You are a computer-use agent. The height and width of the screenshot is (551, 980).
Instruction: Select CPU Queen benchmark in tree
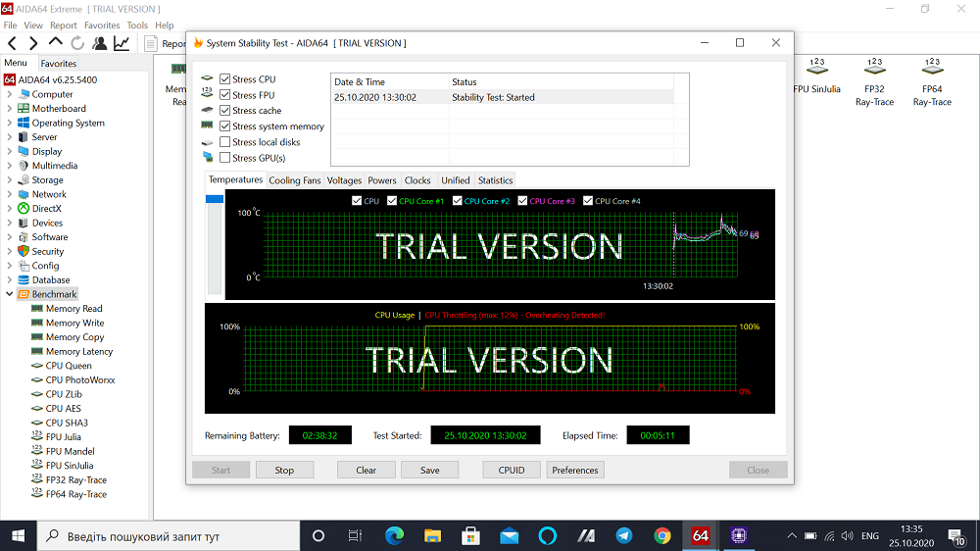click(x=69, y=366)
